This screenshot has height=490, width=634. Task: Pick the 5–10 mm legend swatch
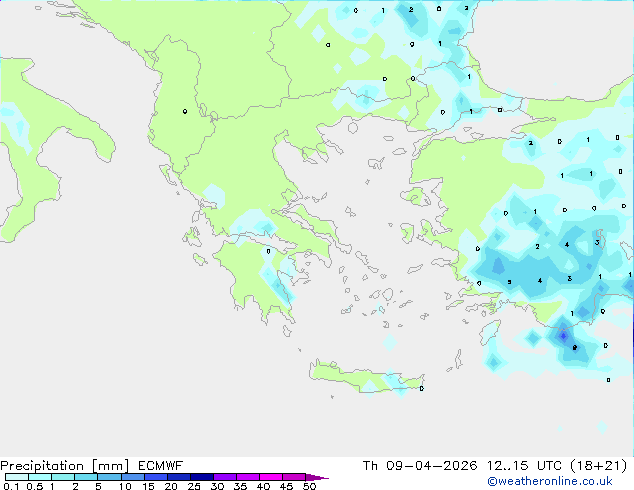(x=110, y=477)
